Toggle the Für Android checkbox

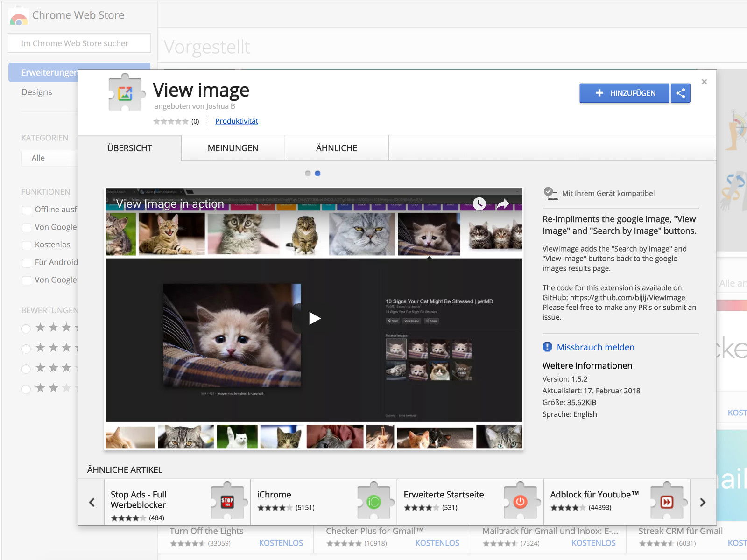(x=27, y=263)
